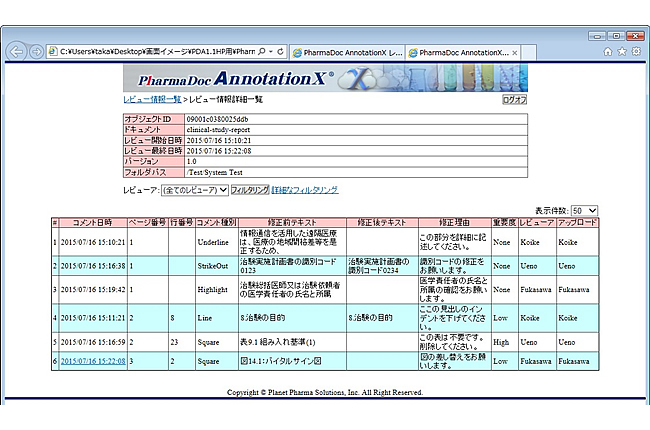Open the 詳細なフィルタリング link

click(305, 190)
